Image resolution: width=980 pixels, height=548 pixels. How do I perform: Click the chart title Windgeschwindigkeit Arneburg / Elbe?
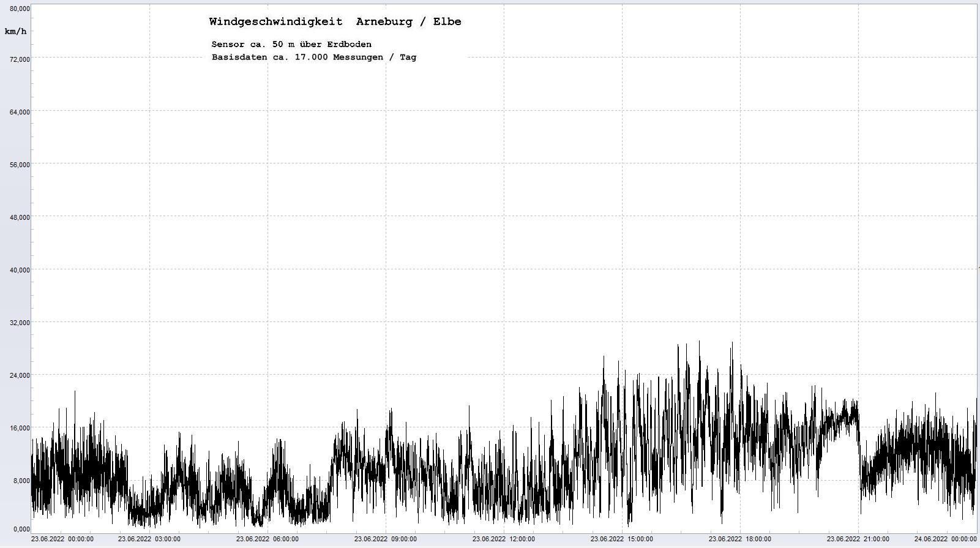pyautogui.click(x=335, y=21)
